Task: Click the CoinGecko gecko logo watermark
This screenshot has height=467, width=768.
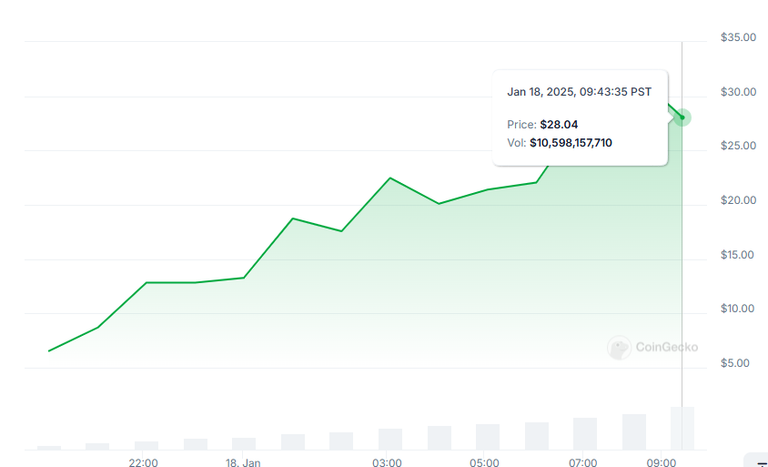Action: (619, 347)
